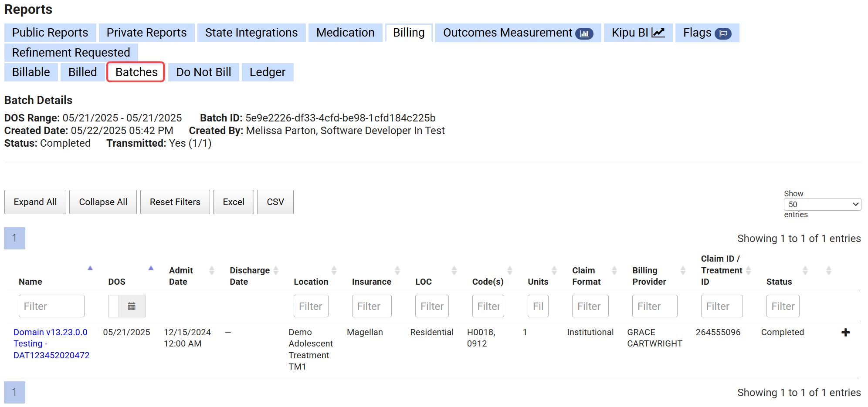Screen dimensions: 868x407
Task: Click the Name column filter field
Action: point(51,306)
